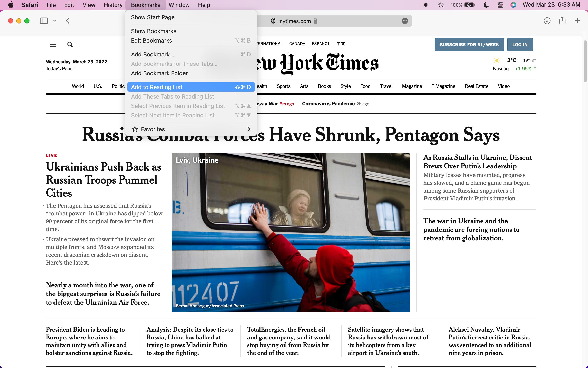The width and height of the screenshot is (588, 368).
Task: Click the page options ellipsis in address bar
Action: (x=404, y=21)
